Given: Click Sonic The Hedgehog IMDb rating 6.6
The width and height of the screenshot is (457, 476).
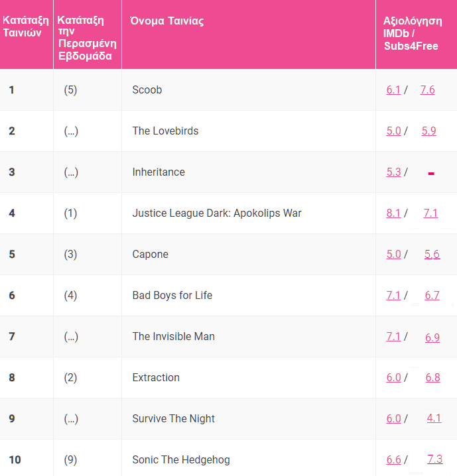Looking at the screenshot, I should tap(393, 459).
